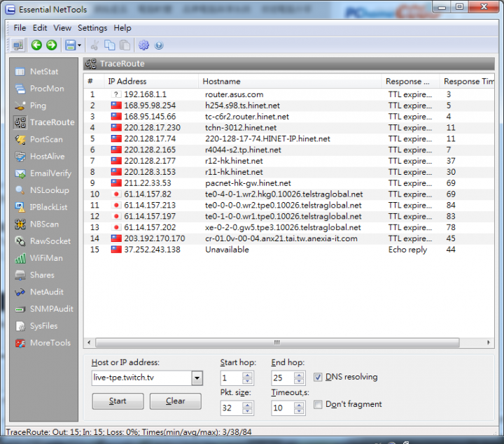Select row with IP 61.14.157.82
504x444 pixels.
click(289, 194)
